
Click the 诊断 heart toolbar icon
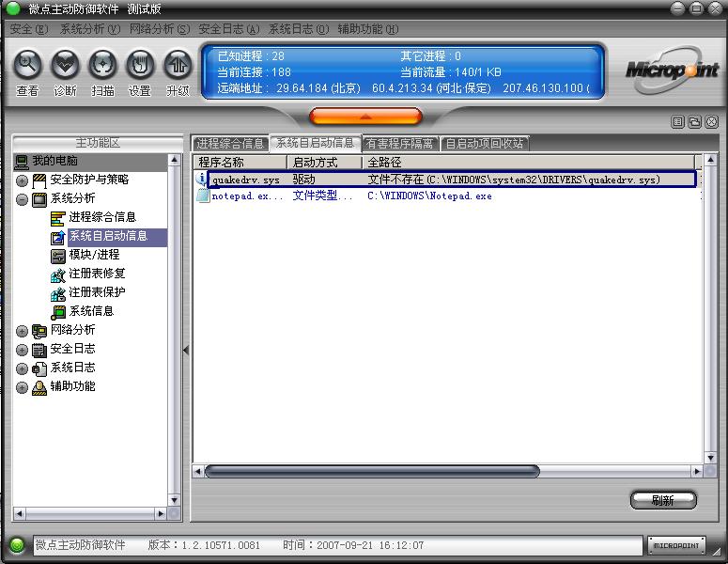66,65
